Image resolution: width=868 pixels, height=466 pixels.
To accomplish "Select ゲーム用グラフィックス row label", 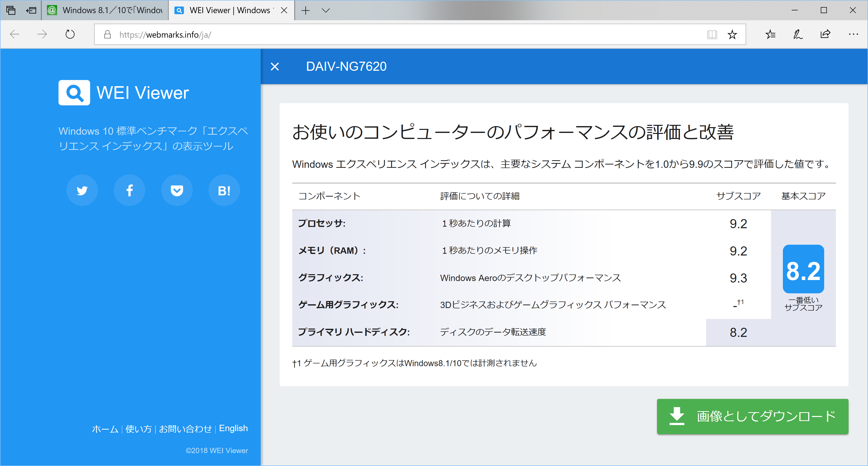I will click(x=348, y=305).
